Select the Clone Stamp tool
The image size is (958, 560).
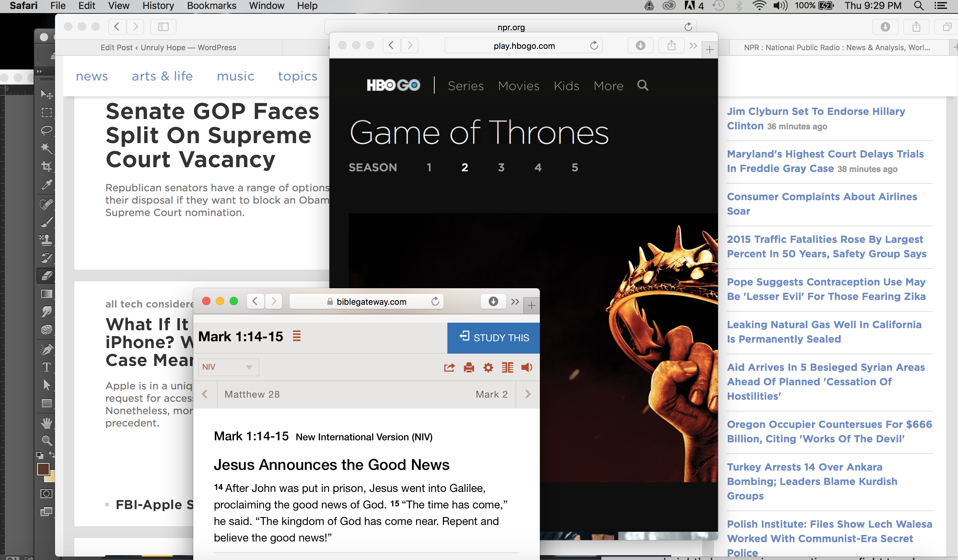pos(46,239)
